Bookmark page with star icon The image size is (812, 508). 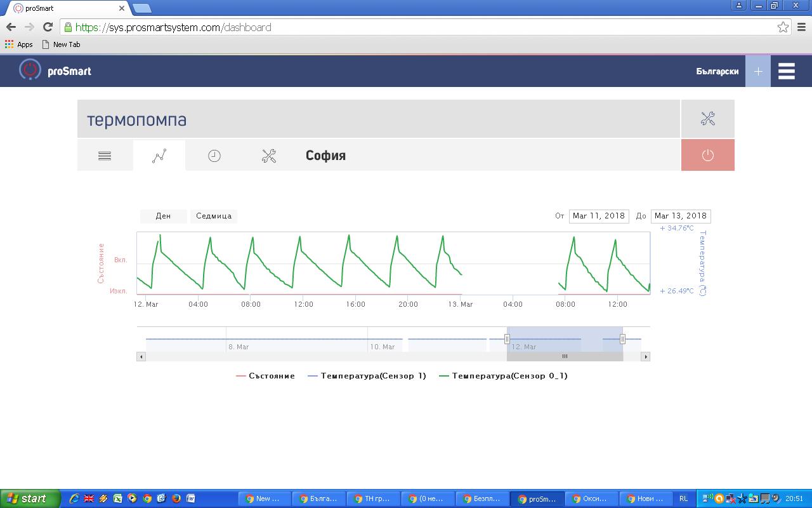[x=783, y=27]
